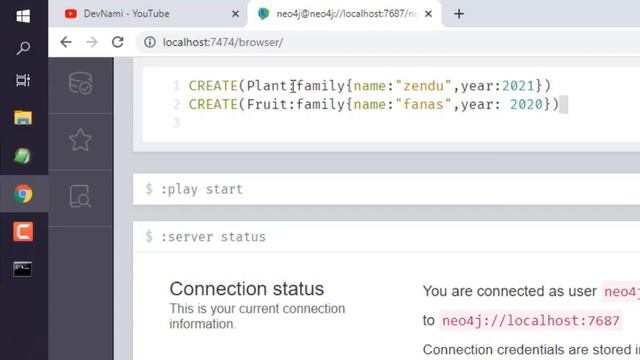Click the ':play start' command text
This screenshot has width=640, height=360.
(x=202, y=189)
